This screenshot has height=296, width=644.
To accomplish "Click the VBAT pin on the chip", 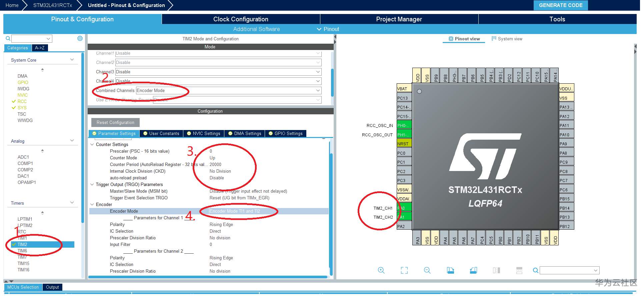I will (x=404, y=89).
